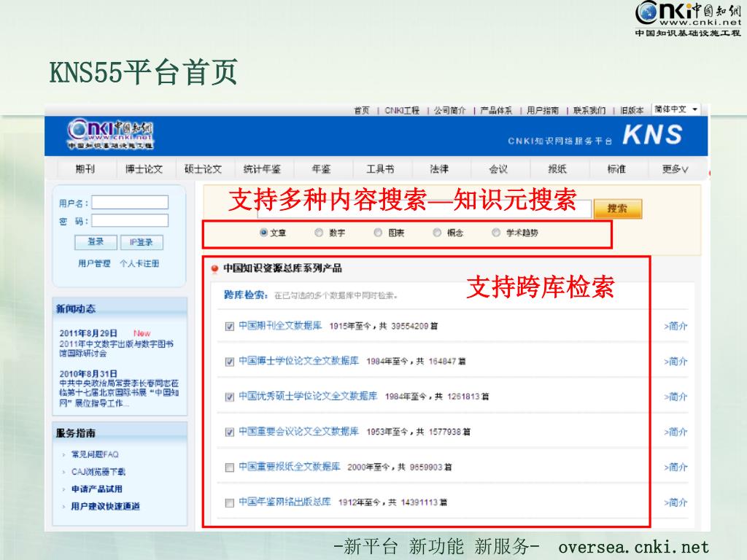Open the 年鉴 tab
747x560 pixels.
[321, 169]
